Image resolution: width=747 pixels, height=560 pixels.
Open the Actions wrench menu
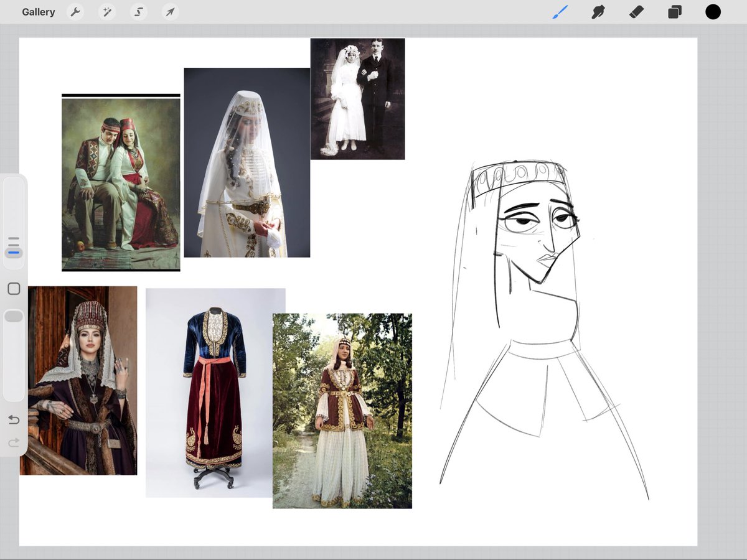75,12
